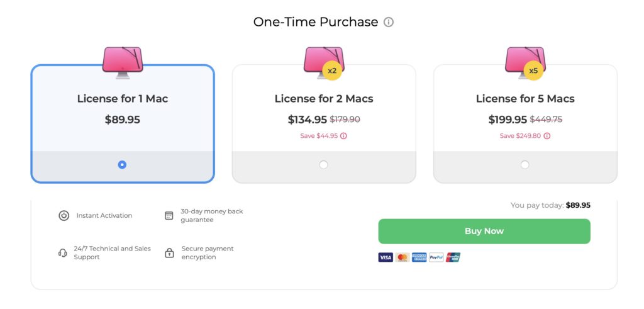Click the x2 Macs product icon
Viewport: 644px width, 309px height.
click(324, 63)
